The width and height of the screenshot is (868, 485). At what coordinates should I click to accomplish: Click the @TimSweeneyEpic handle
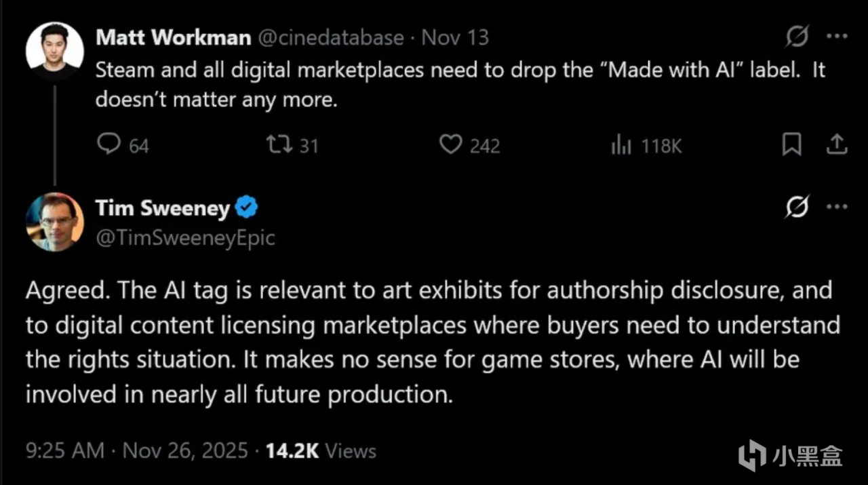[185, 238]
